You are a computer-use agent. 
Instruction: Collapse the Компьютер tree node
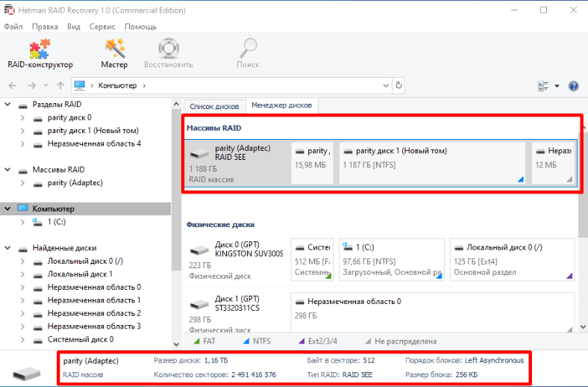click(7, 208)
